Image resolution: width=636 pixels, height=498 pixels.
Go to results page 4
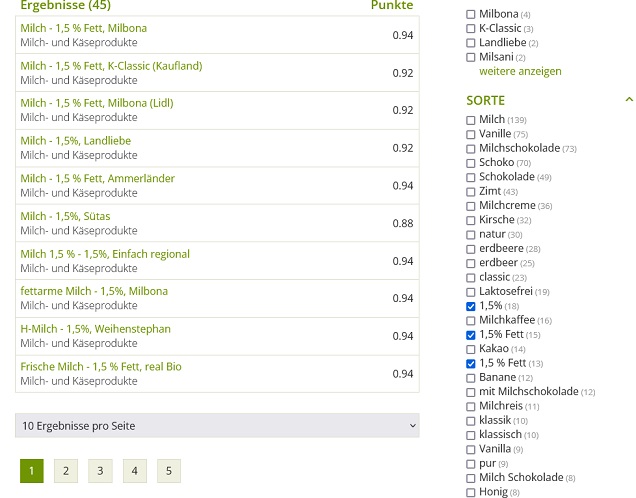135,471
